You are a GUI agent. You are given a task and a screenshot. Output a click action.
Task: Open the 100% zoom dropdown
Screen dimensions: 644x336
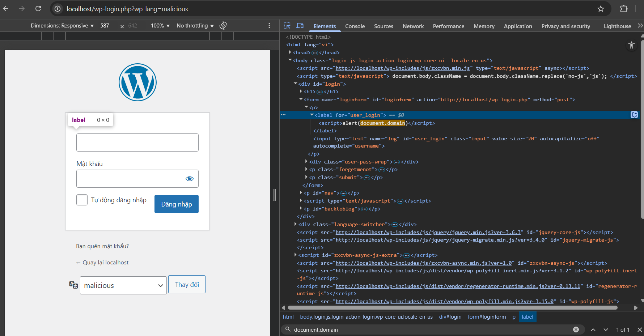160,26
